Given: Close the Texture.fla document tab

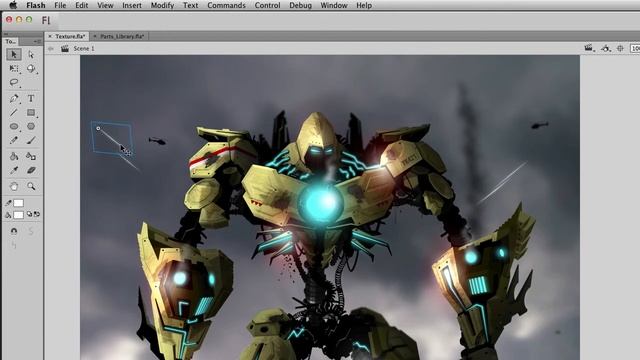Looking at the screenshot, I should 50,36.
